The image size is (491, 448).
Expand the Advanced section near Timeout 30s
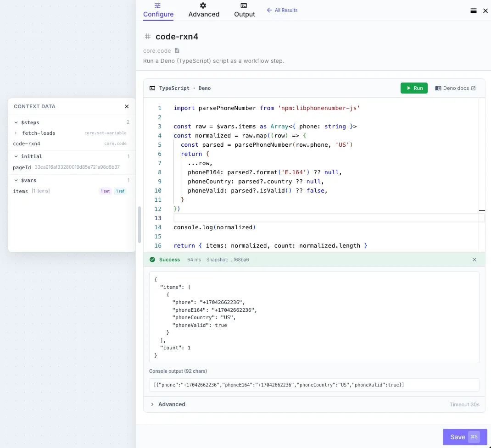(x=153, y=404)
